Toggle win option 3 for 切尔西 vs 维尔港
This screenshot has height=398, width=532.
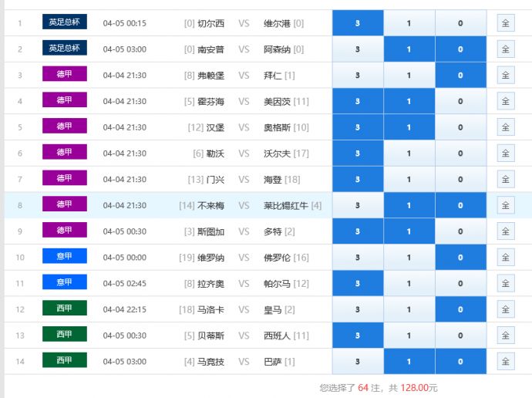click(x=358, y=23)
